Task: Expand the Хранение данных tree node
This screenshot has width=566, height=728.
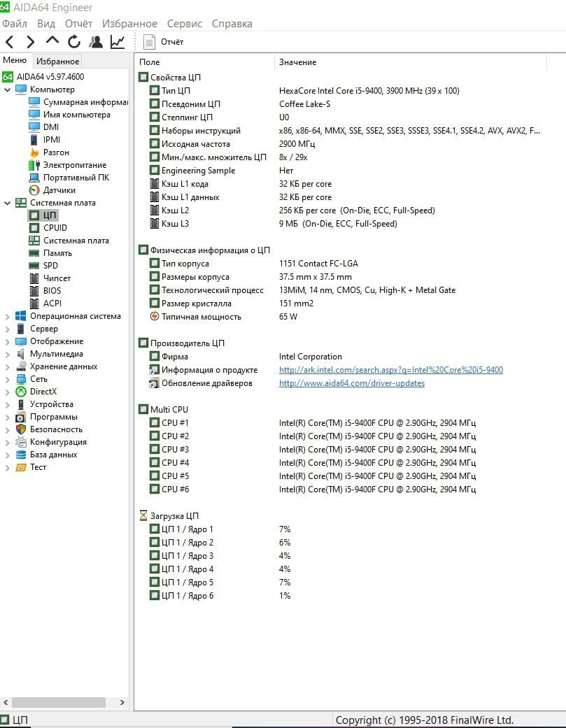Action: [x=7, y=366]
